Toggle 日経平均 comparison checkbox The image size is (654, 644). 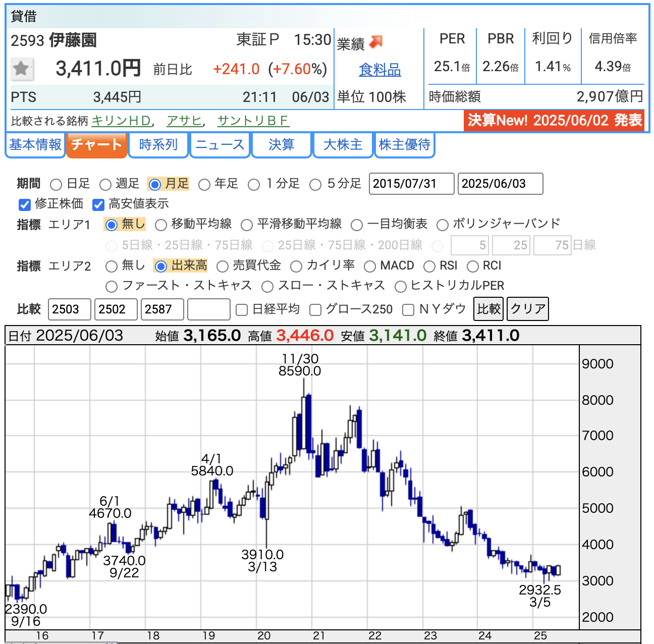coord(242,309)
